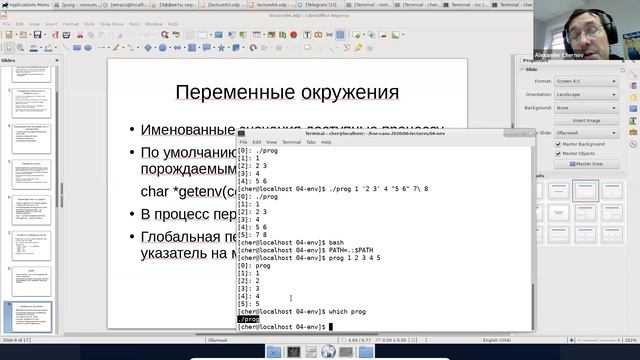
Task: Select the Callouts shape tool
Action: click(x=207, y=48)
